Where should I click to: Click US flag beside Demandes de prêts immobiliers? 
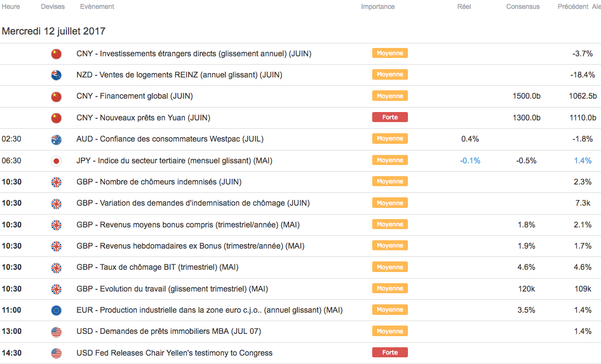click(x=56, y=331)
